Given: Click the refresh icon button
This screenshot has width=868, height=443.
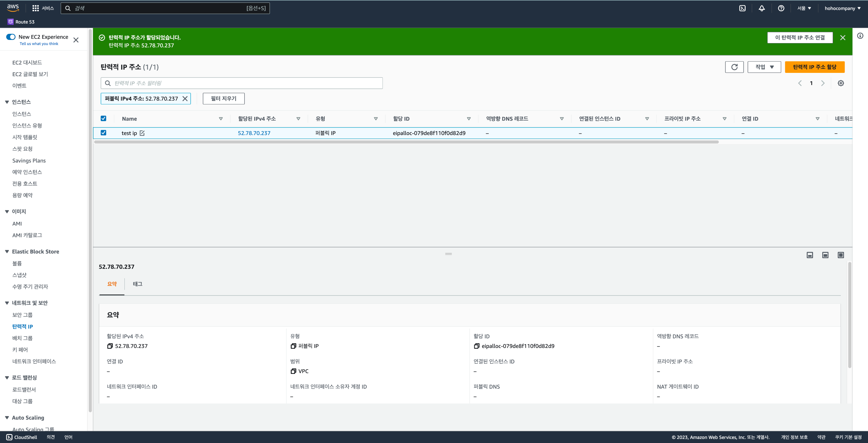Looking at the screenshot, I should (x=734, y=67).
